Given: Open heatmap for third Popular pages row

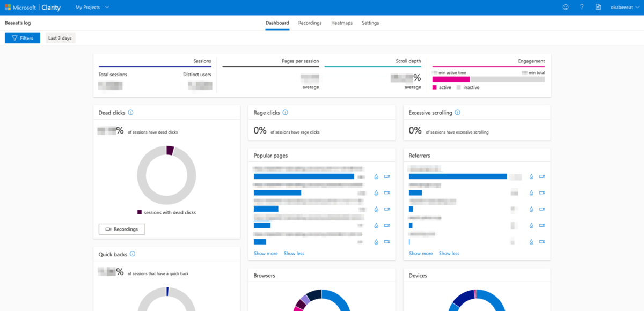Looking at the screenshot, I should click(x=376, y=209).
